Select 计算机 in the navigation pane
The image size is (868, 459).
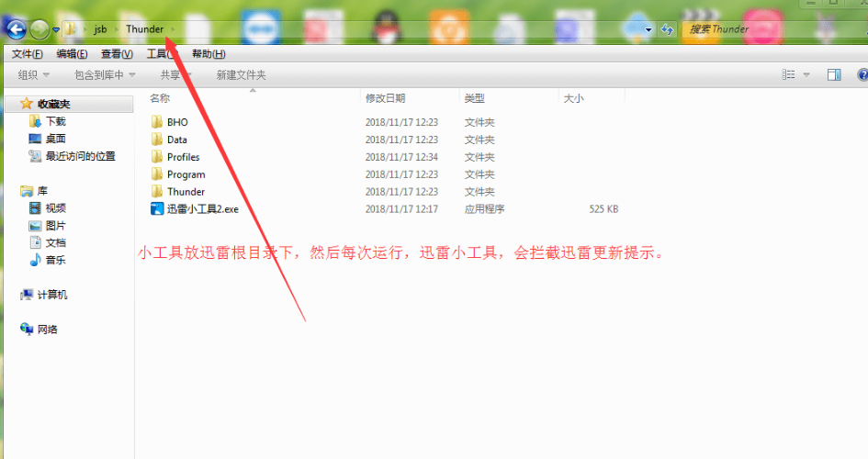52,295
